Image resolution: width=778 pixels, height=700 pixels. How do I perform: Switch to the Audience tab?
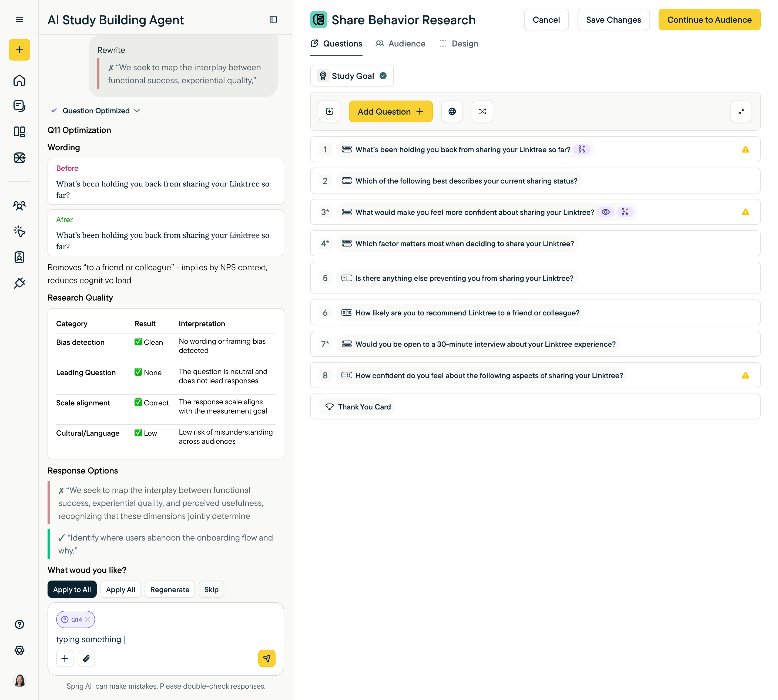click(x=401, y=44)
